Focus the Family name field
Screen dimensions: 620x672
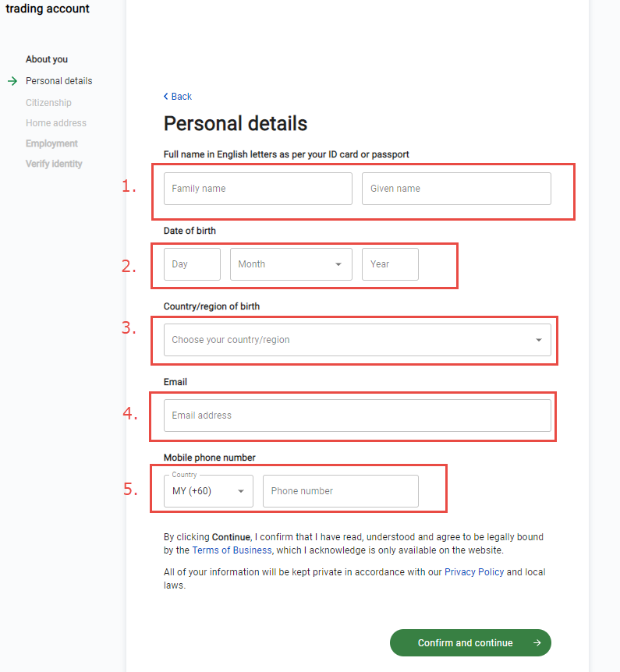257,189
